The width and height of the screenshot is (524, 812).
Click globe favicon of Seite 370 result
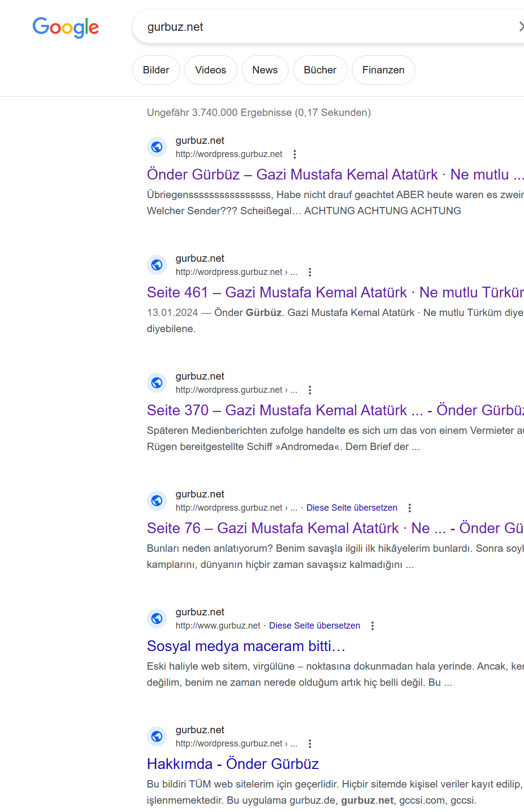pyautogui.click(x=157, y=383)
